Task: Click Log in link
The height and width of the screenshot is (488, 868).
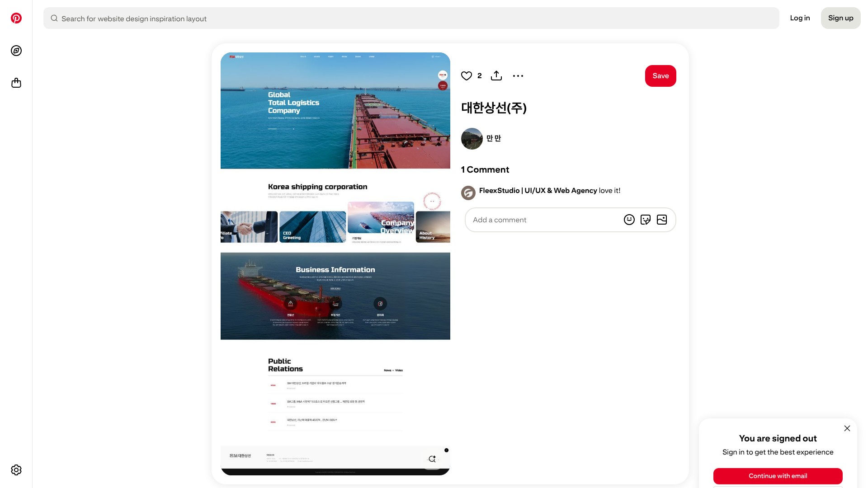Action: pos(800,18)
